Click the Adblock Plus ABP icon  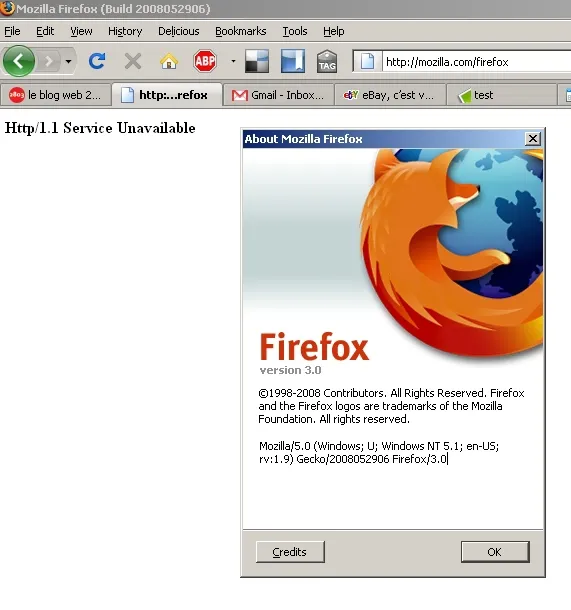pyautogui.click(x=205, y=61)
